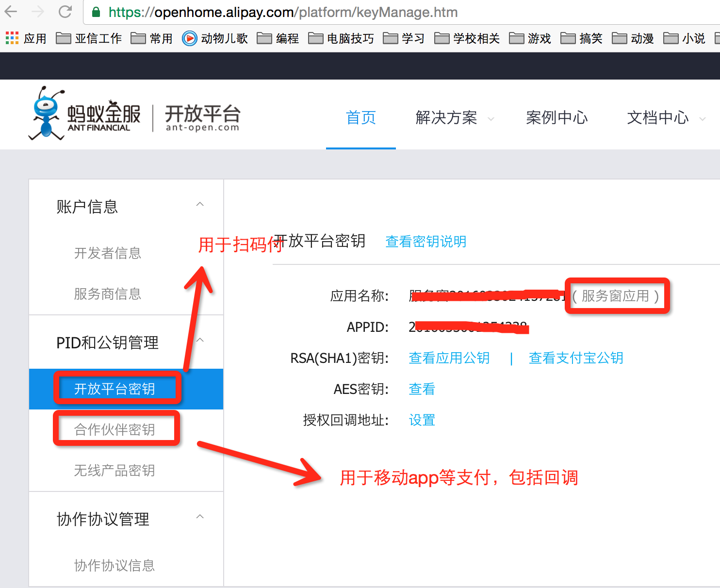720x588 pixels.
Task: Collapse the PID和公钥管理 section chevron
Action: [200, 340]
